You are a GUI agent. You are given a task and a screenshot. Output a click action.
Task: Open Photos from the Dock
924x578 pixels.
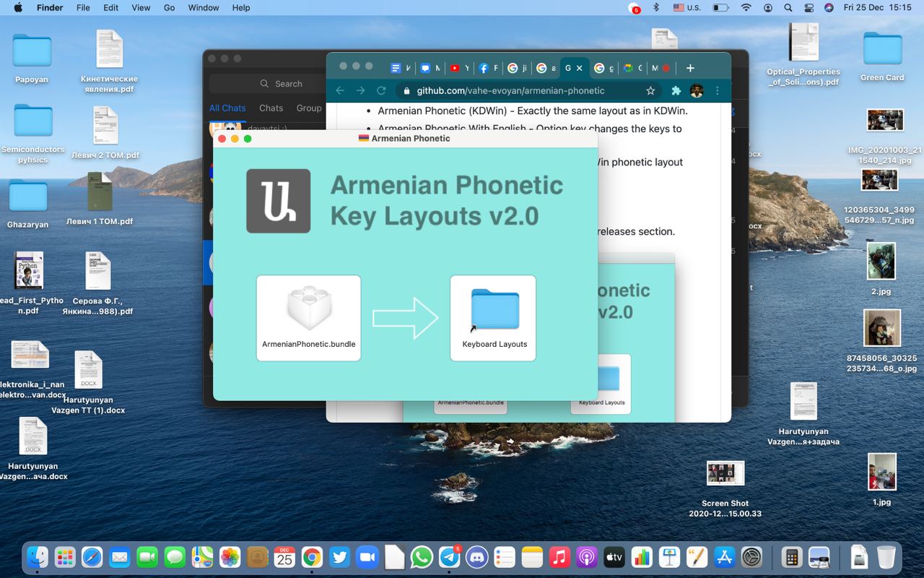(x=230, y=557)
